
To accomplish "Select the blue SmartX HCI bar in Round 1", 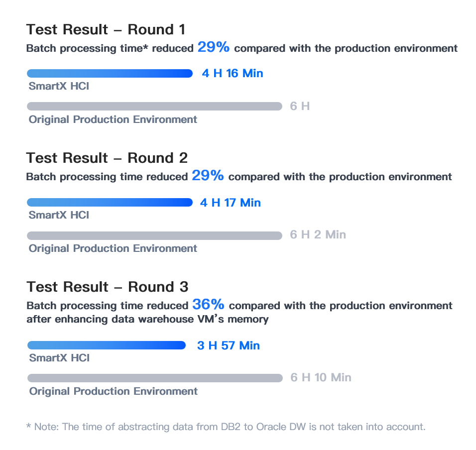I will click(110, 74).
